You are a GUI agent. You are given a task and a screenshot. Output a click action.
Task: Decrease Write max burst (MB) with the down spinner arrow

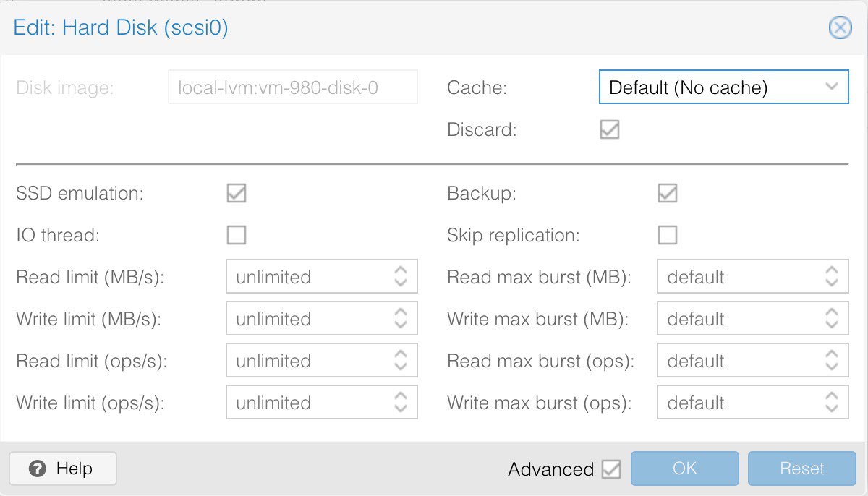[832, 326]
